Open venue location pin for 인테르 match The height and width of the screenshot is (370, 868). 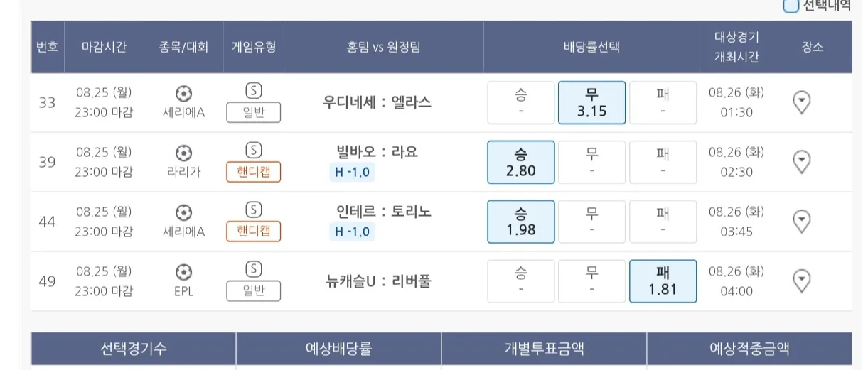click(801, 222)
